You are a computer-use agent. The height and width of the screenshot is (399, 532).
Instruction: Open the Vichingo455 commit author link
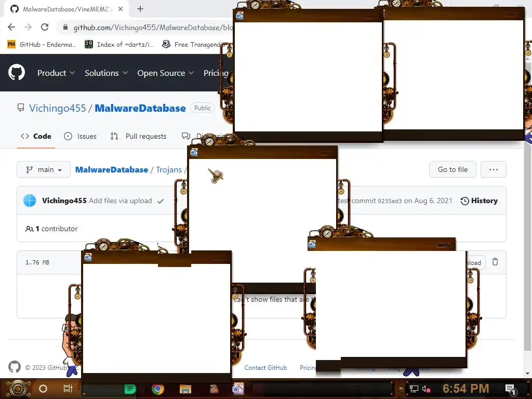(64, 201)
